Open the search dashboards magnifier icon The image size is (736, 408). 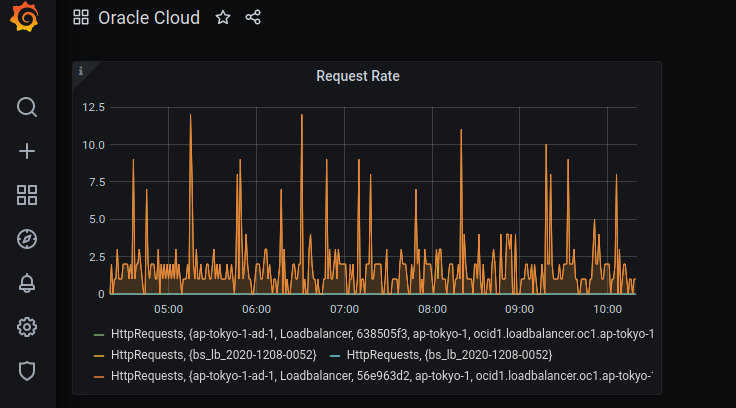(x=27, y=107)
